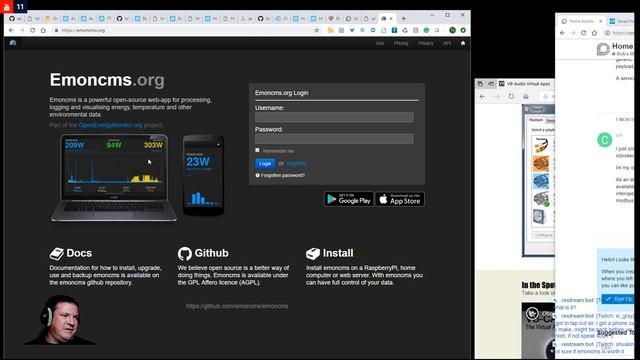Refresh the VB-Audio Edge window
This screenshot has height=360, width=640.
point(511,96)
